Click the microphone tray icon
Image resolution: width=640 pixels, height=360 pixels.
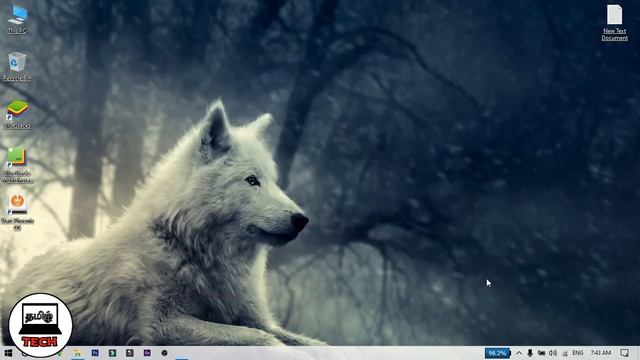point(530,353)
